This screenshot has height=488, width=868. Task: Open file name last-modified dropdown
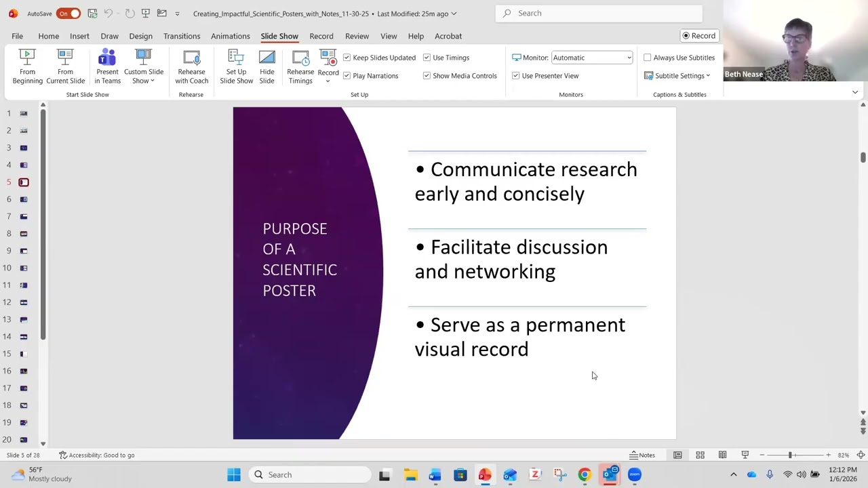click(454, 14)
